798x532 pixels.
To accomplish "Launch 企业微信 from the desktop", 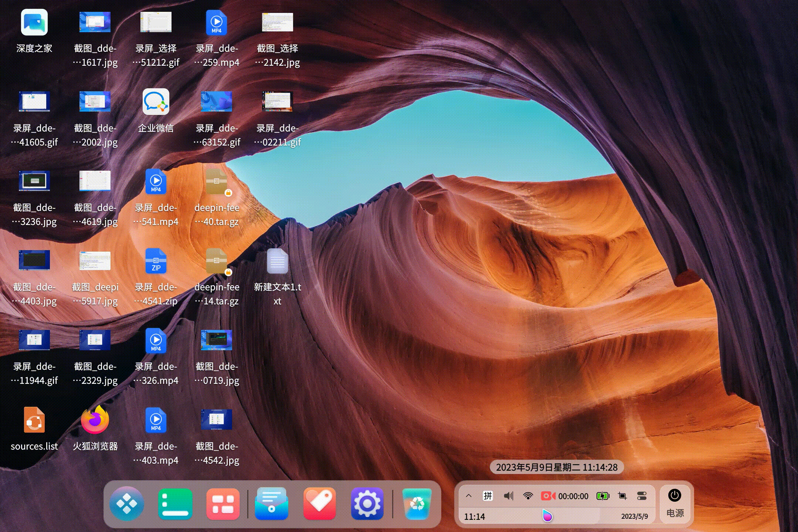I will 156,102.
